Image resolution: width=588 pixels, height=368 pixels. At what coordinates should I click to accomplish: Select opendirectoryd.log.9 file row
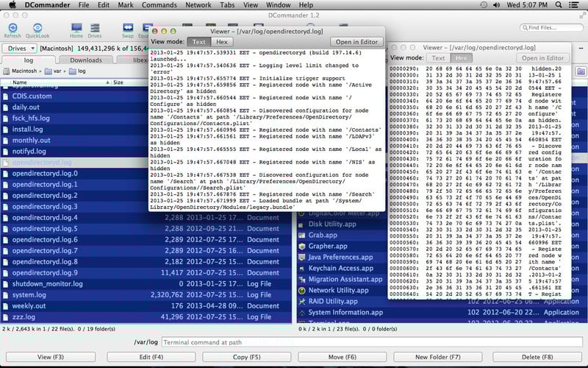click(x=146, y=273)
